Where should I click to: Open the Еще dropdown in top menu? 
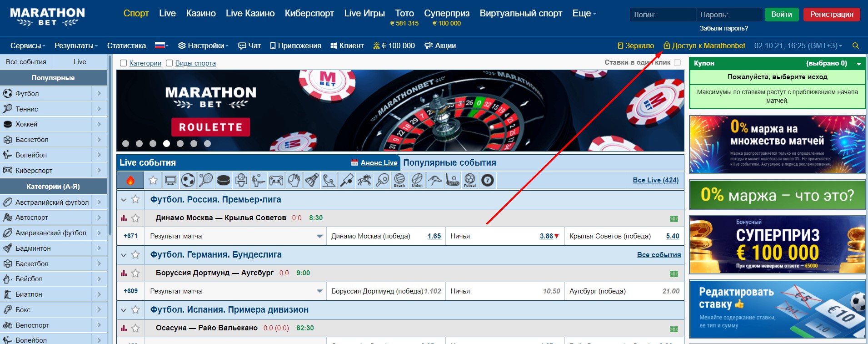point(584,13)
